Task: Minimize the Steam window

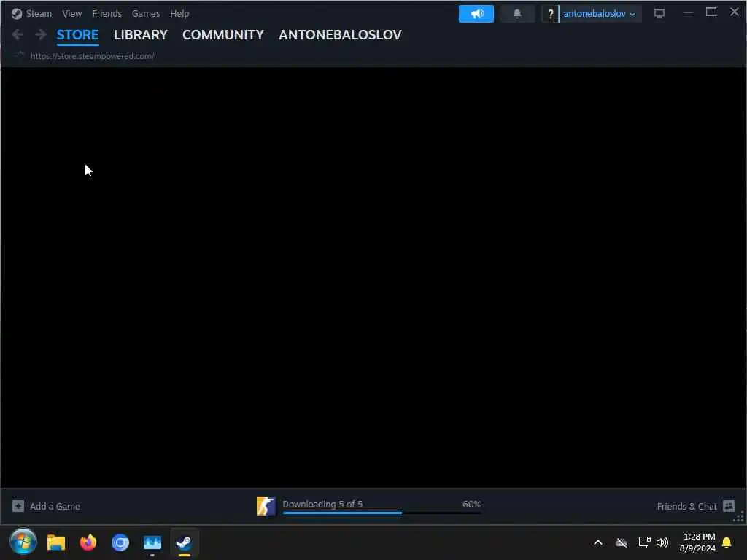Action: click(x=687, y=13)
